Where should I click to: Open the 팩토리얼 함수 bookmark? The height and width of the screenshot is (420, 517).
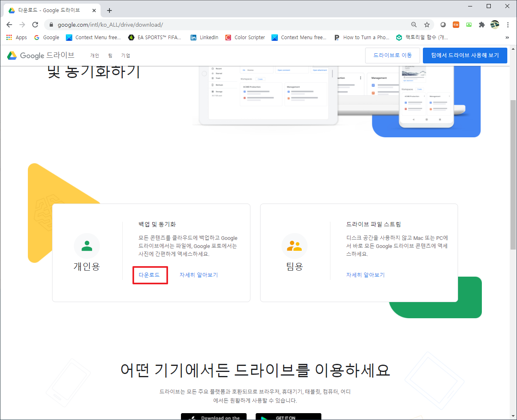coord(422,38)
